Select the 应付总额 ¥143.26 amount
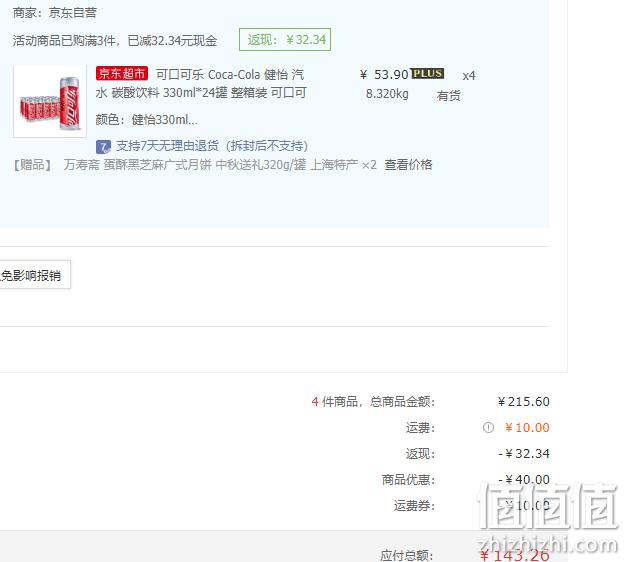The width and height of the screenshot is (627, 562). point(515,555)
